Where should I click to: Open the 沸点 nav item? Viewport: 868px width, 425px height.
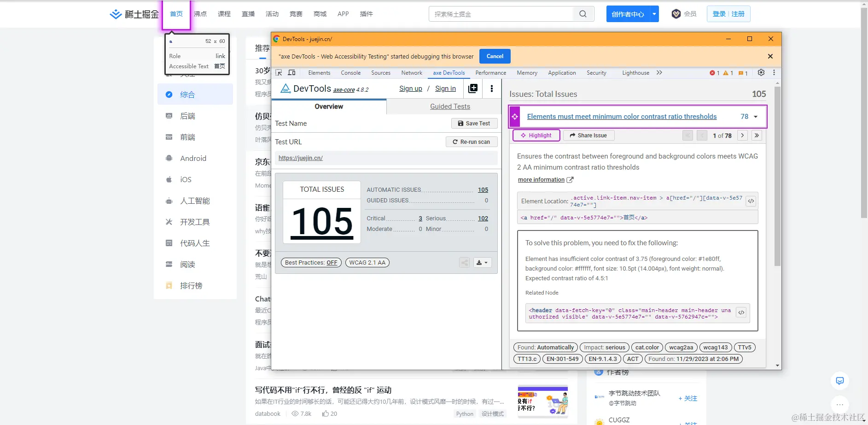pos(200,14)
